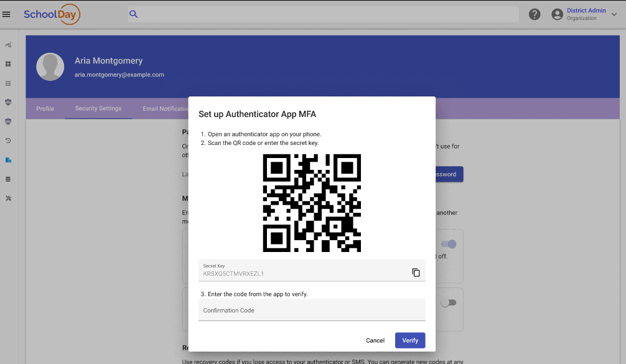Turn on the disabled MFA toggle switch

[448, 303]
